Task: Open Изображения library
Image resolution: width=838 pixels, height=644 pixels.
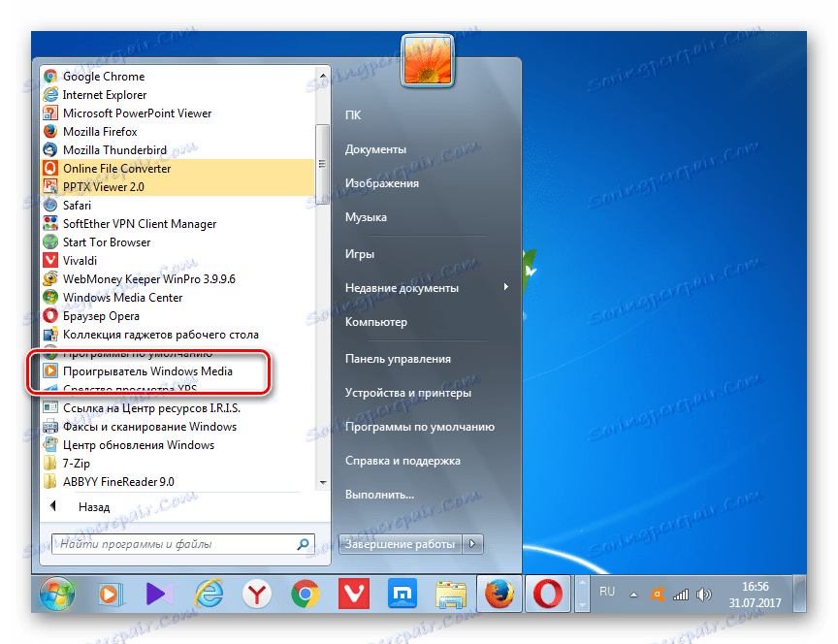Action: click(x=381, y=183)
